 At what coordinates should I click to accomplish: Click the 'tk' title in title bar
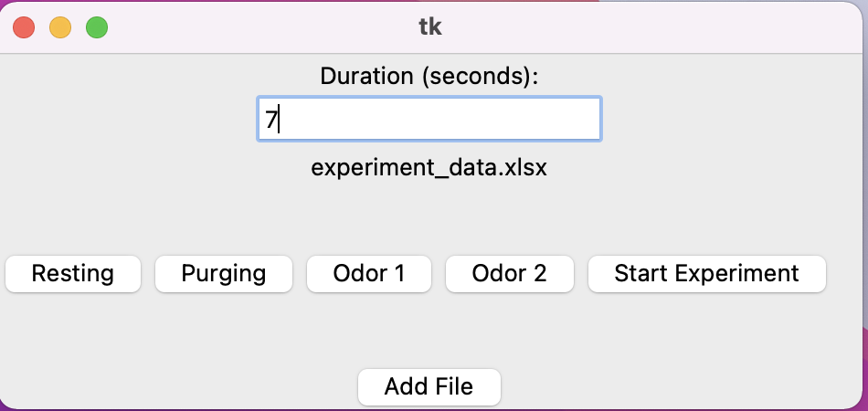(429, 26)
